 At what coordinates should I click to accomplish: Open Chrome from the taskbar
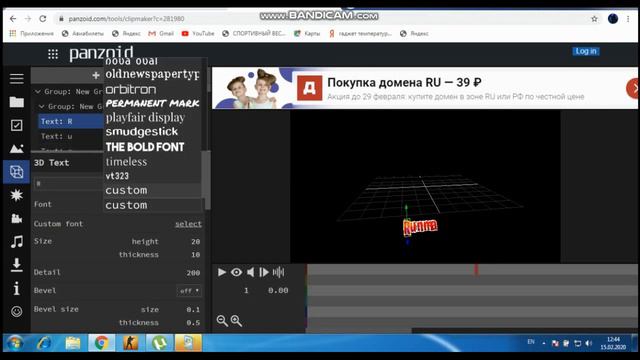point(102,343)
